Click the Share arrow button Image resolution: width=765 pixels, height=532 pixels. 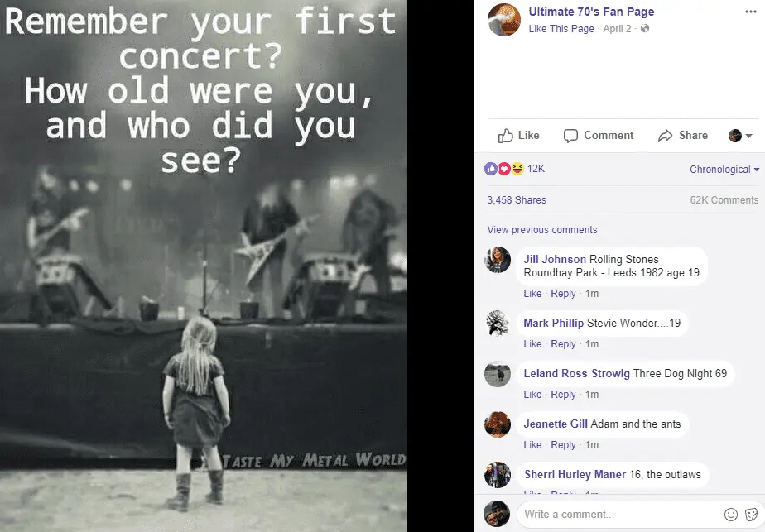pos(683,136)
